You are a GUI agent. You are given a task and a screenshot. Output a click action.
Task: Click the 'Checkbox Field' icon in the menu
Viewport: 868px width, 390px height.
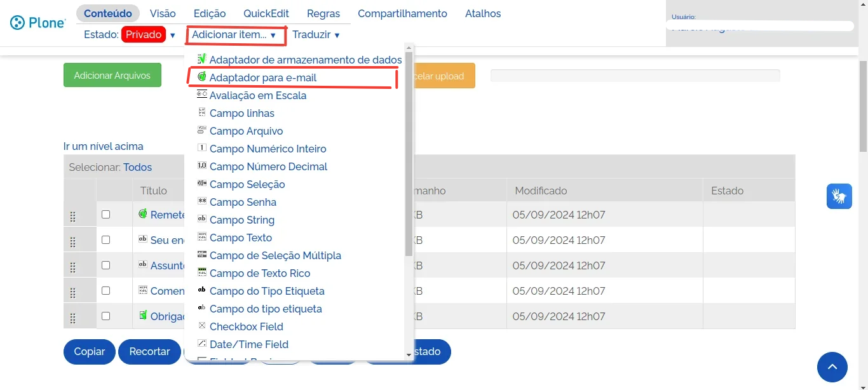[202, 326]
